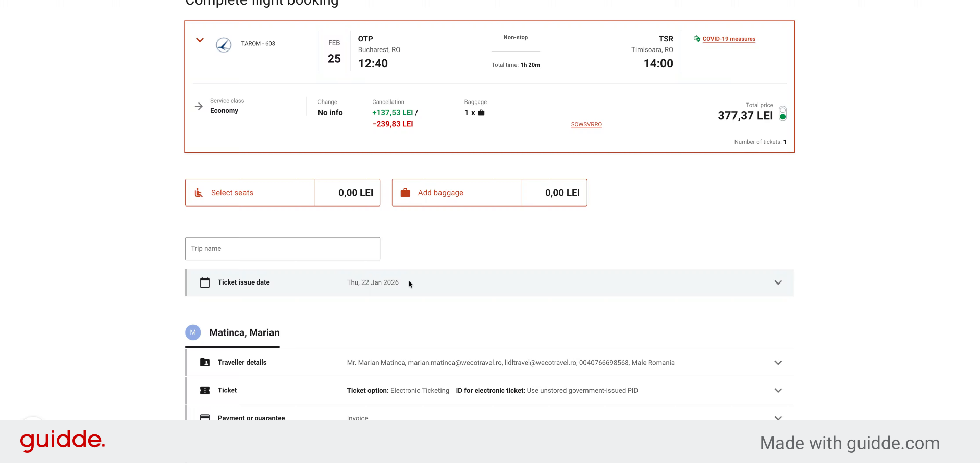Open the SOWSVRRO fare basis link

(586, 124)
